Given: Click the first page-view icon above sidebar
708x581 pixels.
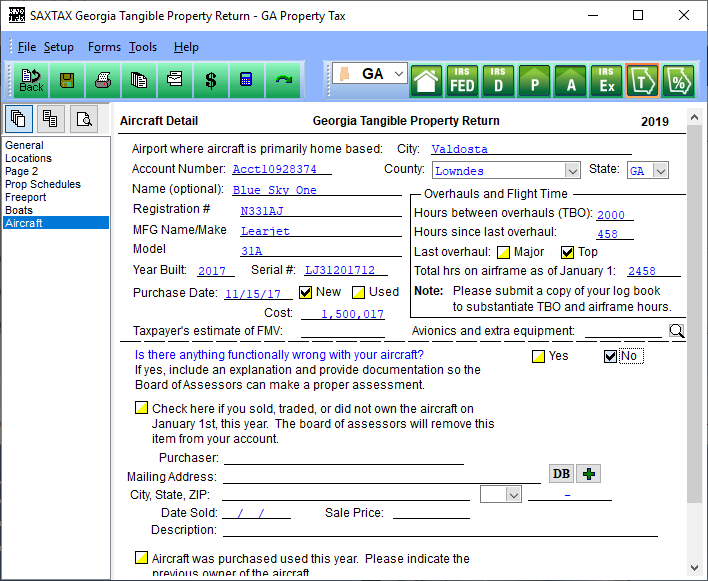Looking at the screenshot, I should coord(19,119).
